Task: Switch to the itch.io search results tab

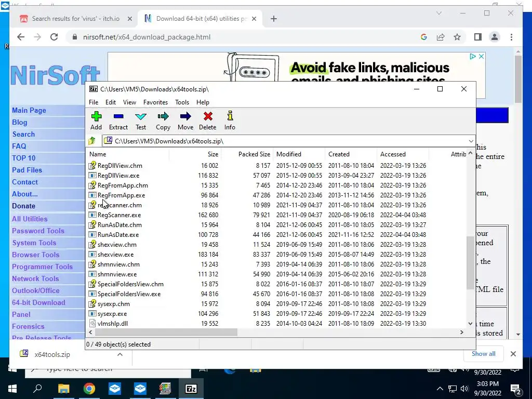Action: coord(75,19)
